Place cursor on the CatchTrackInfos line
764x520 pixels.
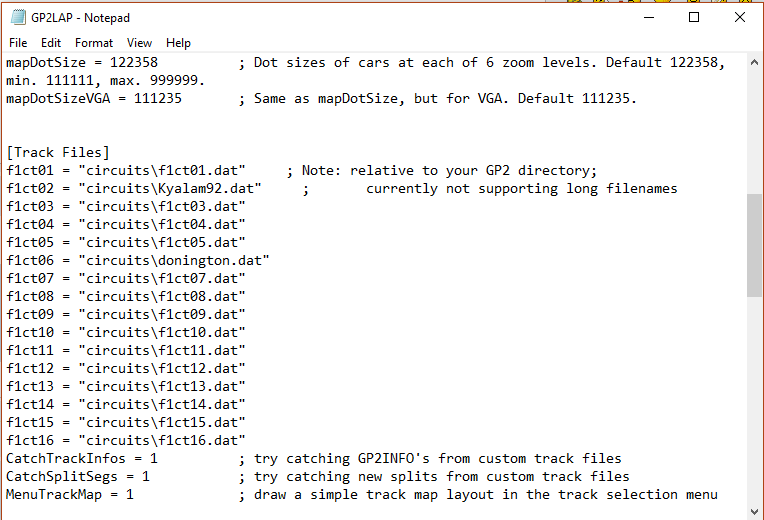80,458
